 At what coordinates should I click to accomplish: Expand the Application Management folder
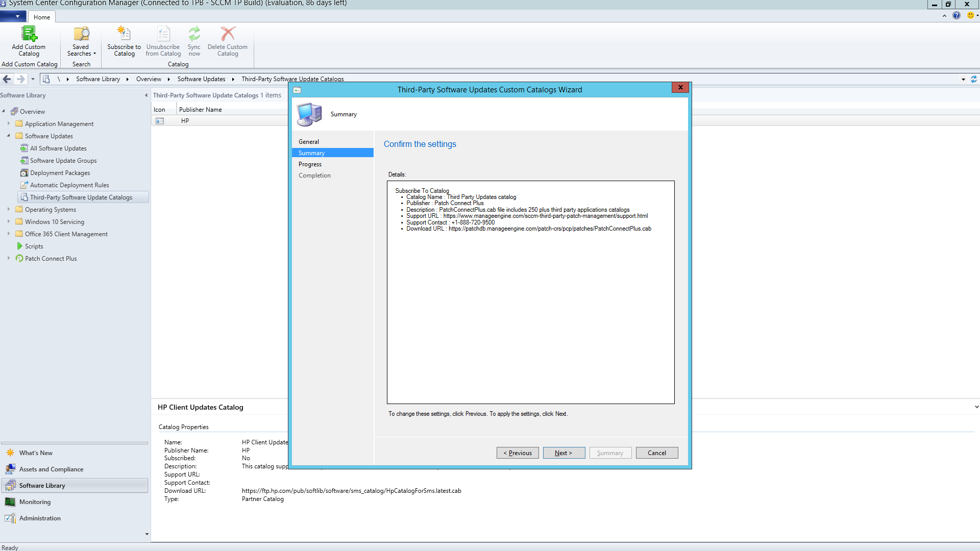tap(9, 123)
